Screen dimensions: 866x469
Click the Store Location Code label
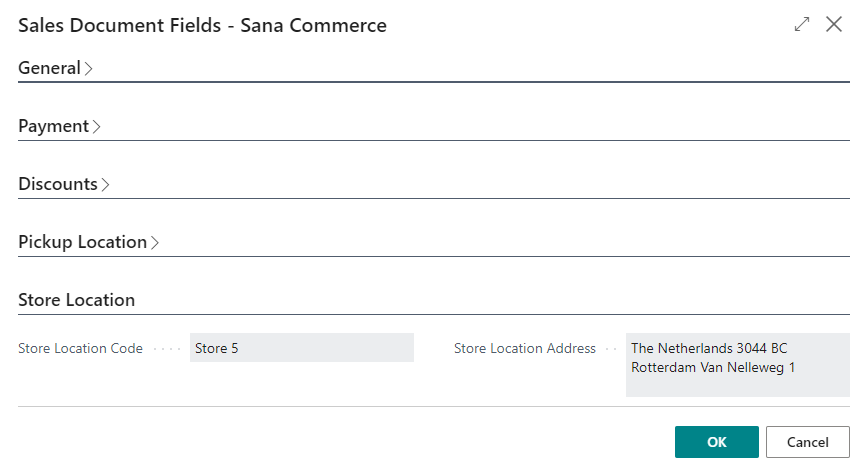(81, 349)
